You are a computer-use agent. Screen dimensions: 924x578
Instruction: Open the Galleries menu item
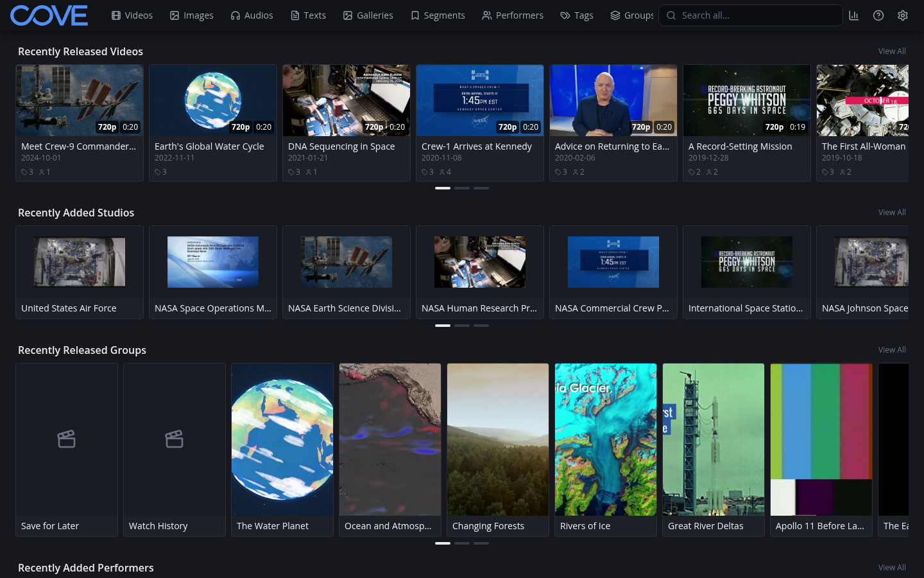pyautogui.click(x=368, y=15)
